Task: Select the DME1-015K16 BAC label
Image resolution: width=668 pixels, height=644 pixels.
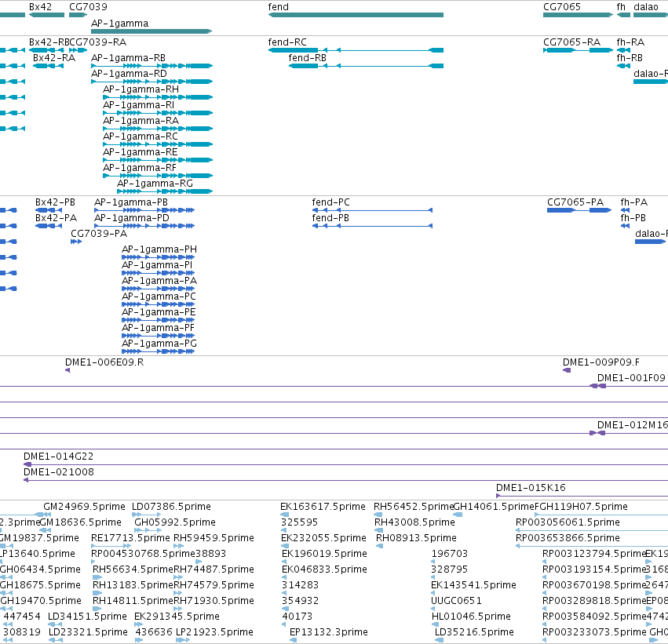Action: coord(531,488)
